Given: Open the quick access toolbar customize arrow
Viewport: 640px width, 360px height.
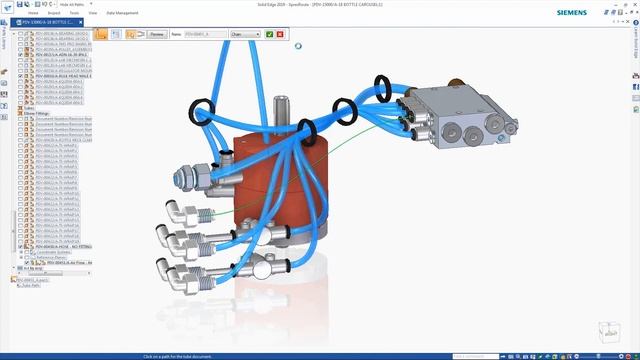Looking at the screenshot, I should pyautogui.click(x=91, y=4).
